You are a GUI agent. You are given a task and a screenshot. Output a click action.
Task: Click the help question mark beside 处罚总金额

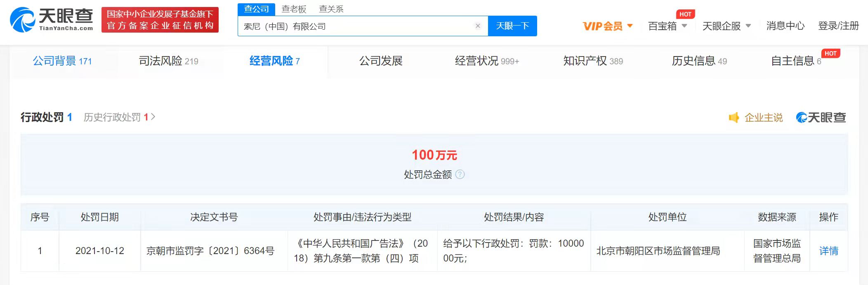tap(460, 174)
